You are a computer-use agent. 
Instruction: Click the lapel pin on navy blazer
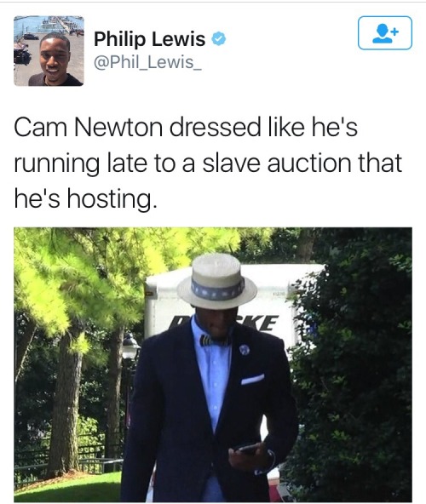tap(245, 349)
